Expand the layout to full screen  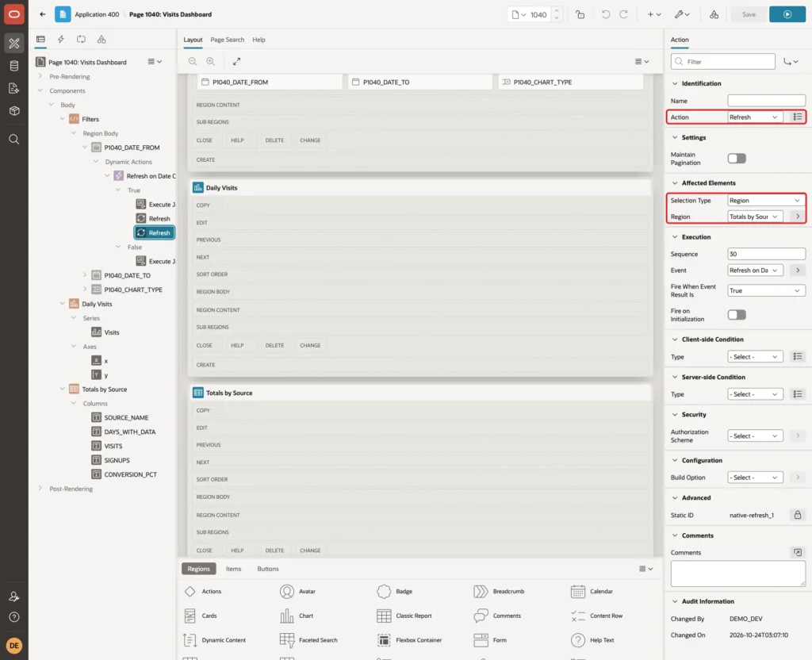[236, 61]
